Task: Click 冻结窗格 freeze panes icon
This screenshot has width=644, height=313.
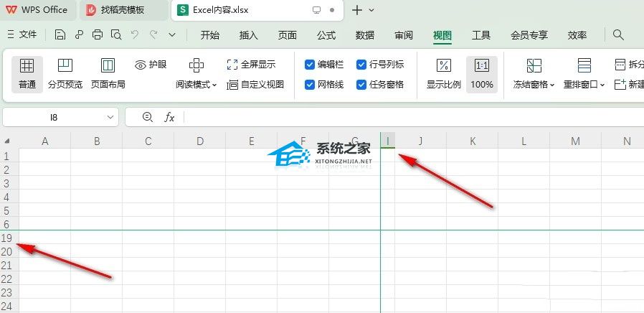Action: click(534, 65)
